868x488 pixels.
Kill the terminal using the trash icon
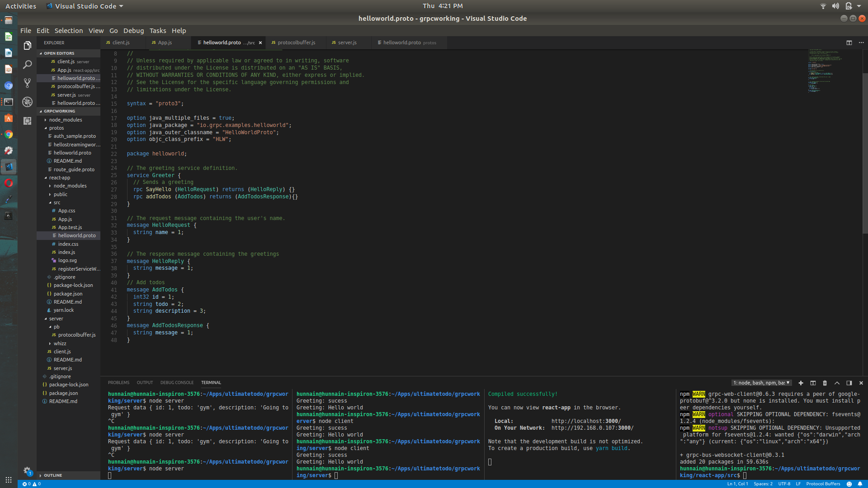tap(825, 383)
